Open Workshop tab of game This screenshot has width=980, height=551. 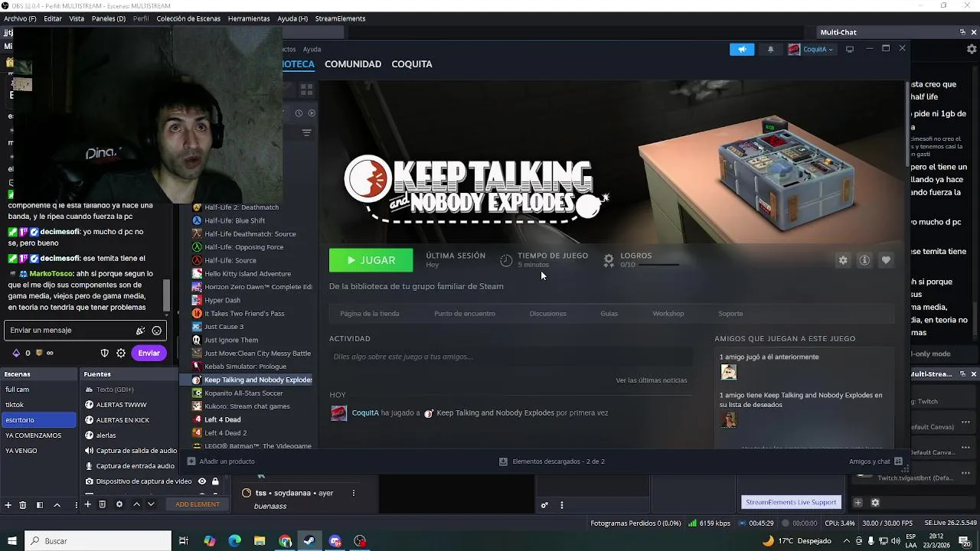pos(668,314)
